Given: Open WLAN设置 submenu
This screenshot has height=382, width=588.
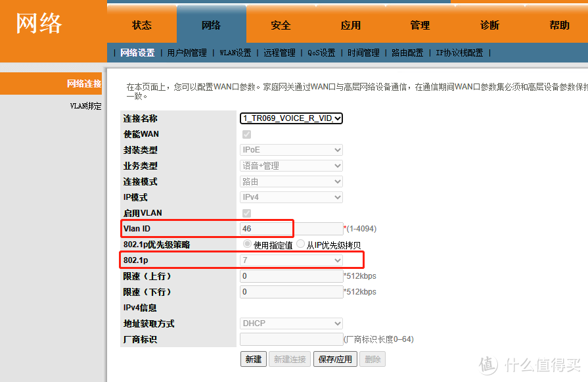Looking at the screenshot, I should (235, 53).
